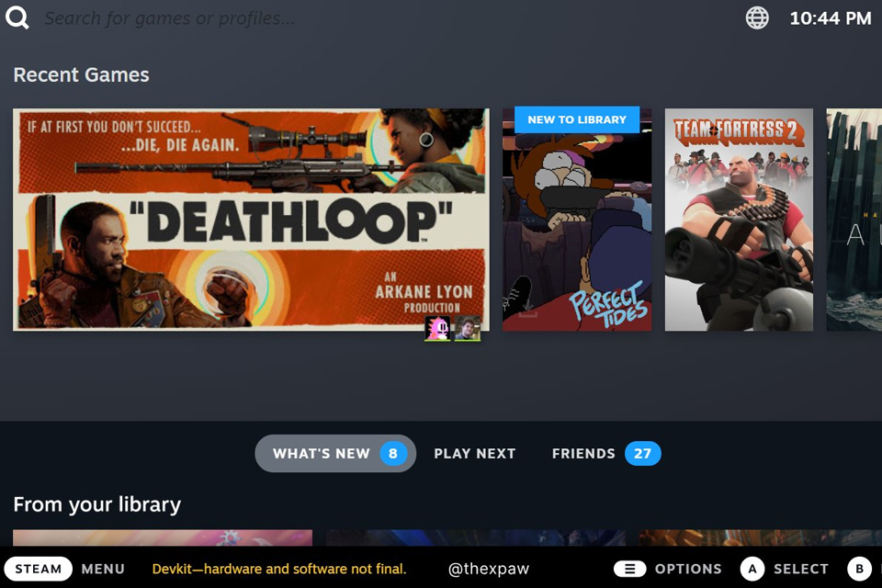Select the partially visible Half-Life Alyx cover
This screenshot has height=588, width=882.
click(x=854, y=220)
